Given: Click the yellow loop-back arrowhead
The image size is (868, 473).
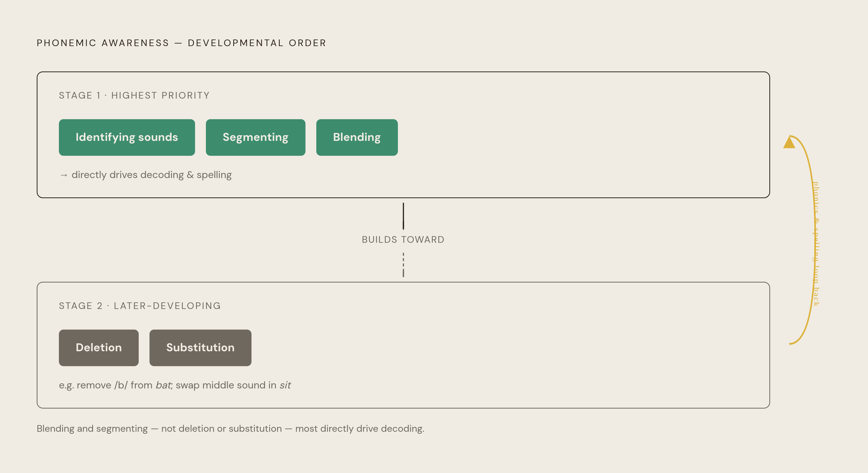Looking at the screenshot, I should click(789, 142).
